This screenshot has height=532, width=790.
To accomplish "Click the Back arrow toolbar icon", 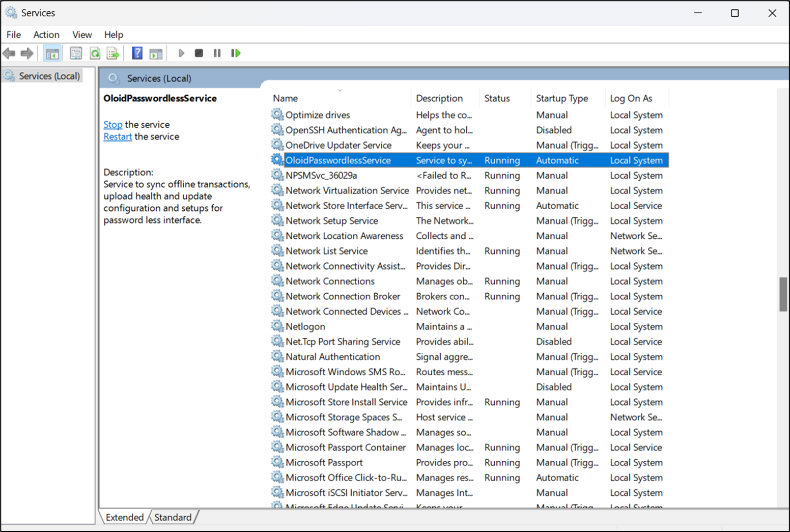I will coord(9,53).
